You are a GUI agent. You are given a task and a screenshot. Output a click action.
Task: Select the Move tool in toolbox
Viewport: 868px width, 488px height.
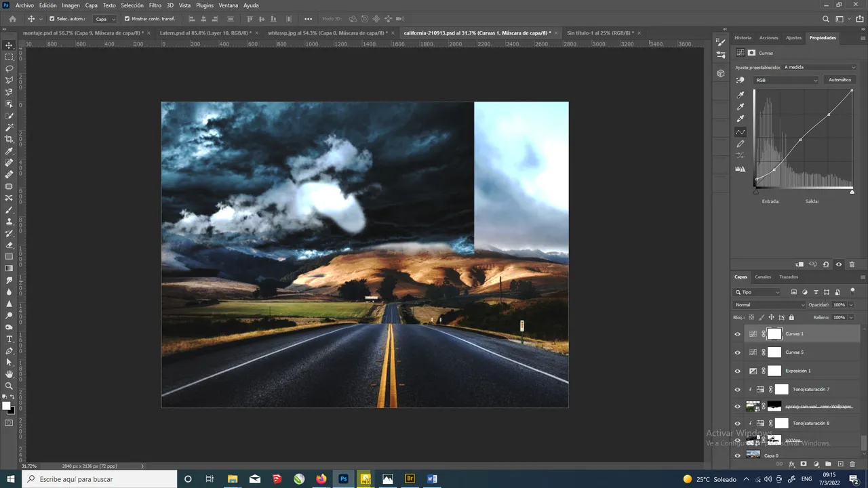[x=9, y=45]
